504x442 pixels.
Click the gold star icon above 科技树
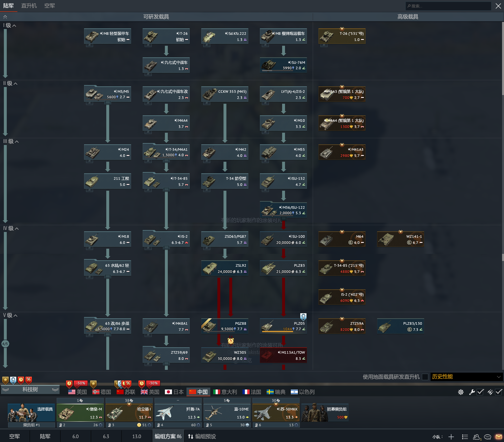coord(5,380)
